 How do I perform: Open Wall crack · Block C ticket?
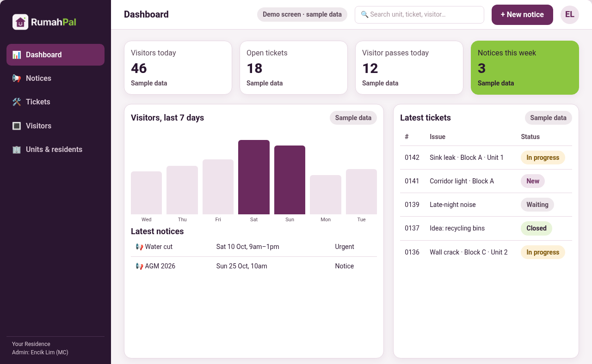click(486, 252)
